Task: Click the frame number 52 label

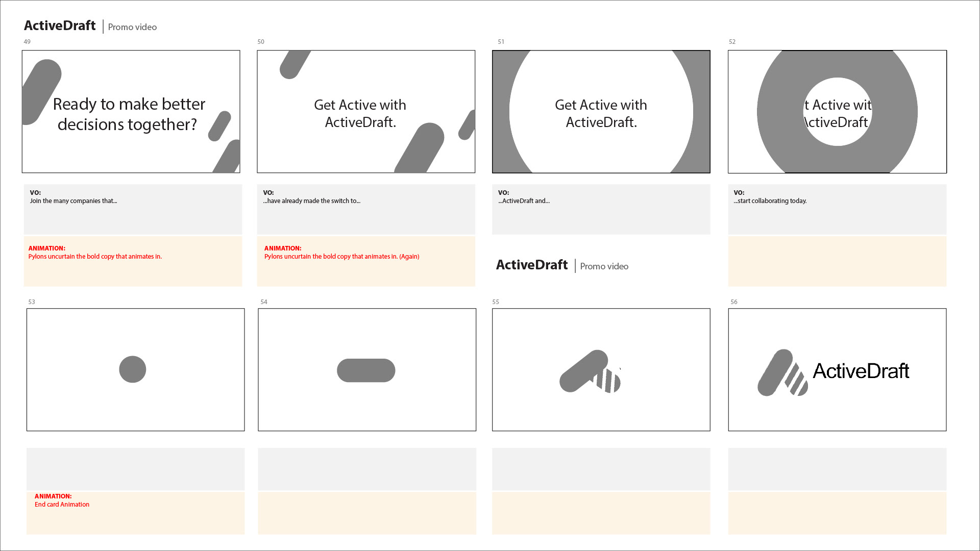Action: 732,42
